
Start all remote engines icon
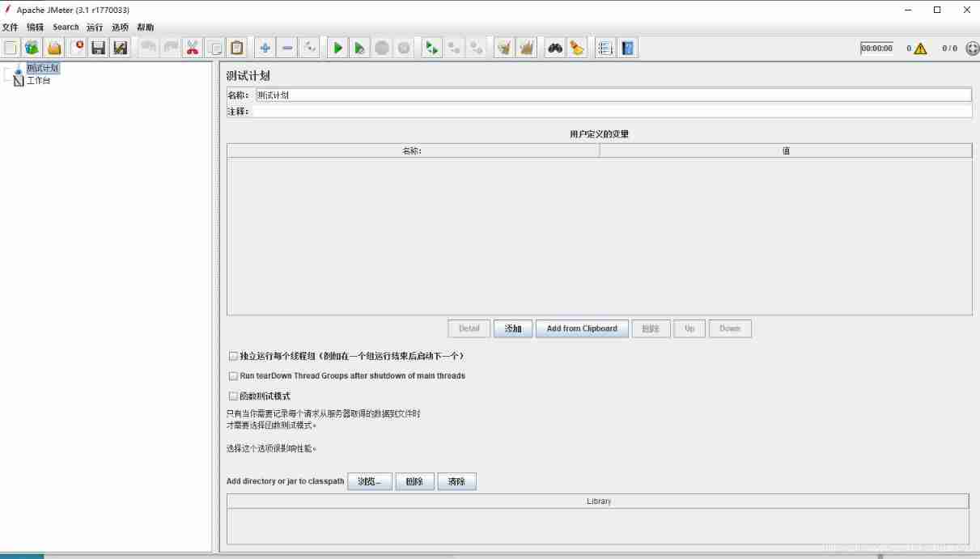coord(432,48)
